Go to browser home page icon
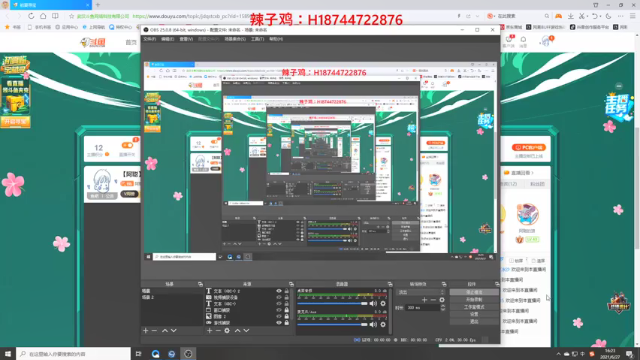 point(43,16)
